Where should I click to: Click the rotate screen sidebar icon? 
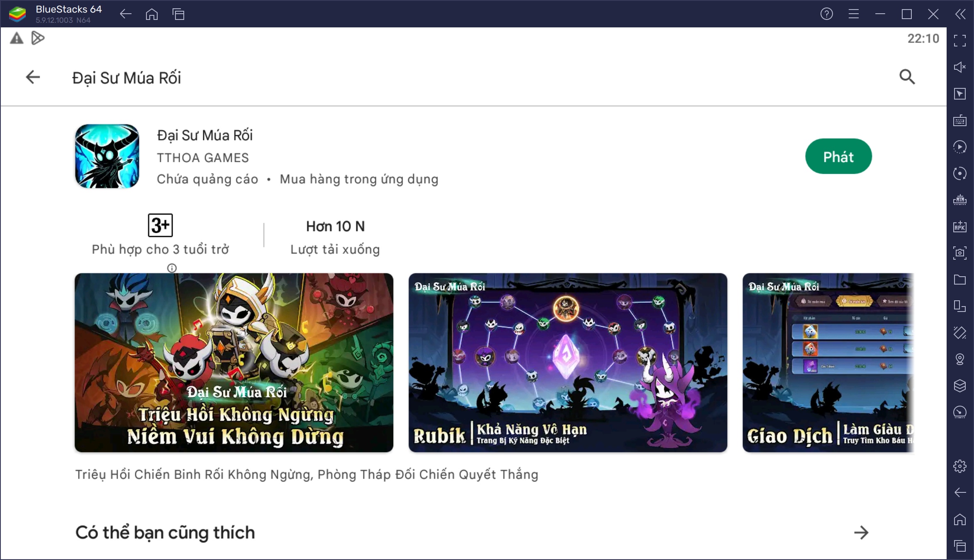click(959, 333)
